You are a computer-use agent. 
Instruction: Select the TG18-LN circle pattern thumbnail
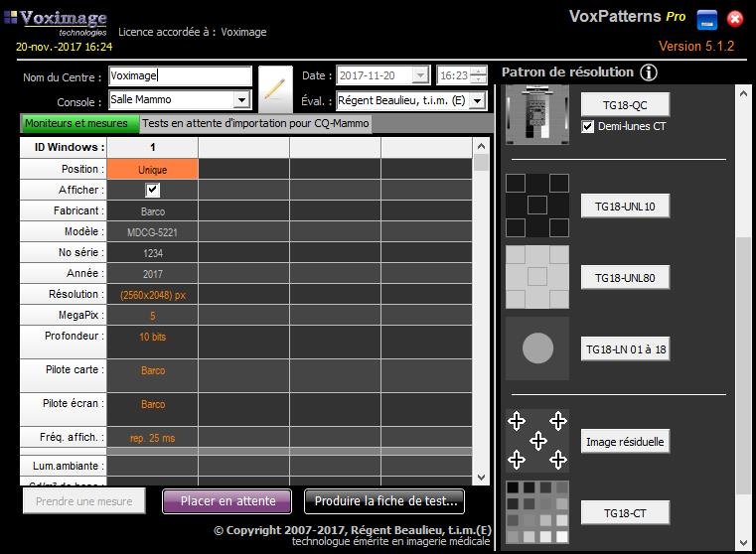tap(537, 348)
